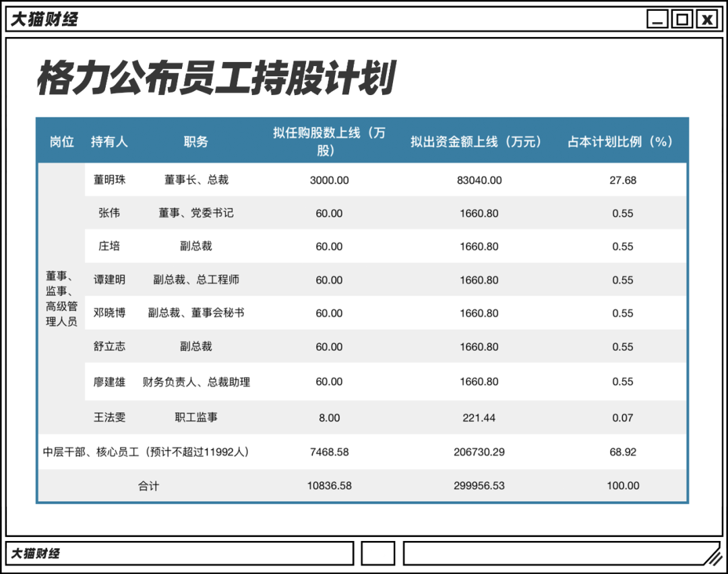728x574 pixels.
Task: Click the percentage 27.68
Action: [x=623, y=180]
